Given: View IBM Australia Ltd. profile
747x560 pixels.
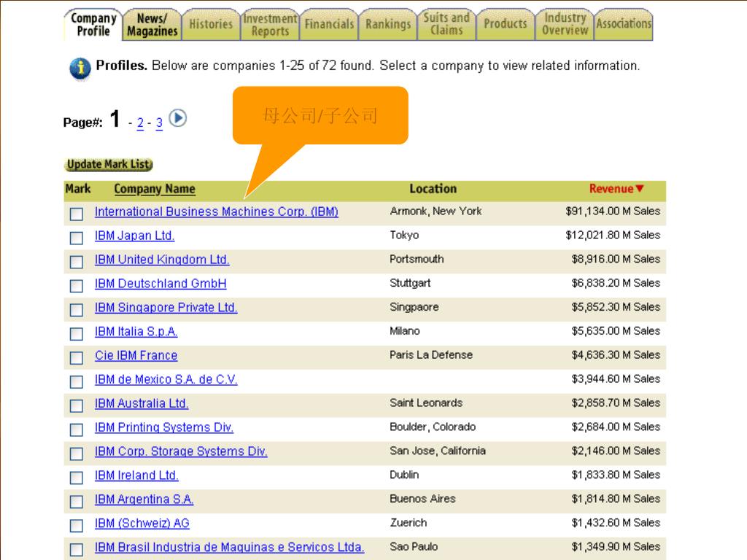Looking at the screenshot, I should click(142, 403).
